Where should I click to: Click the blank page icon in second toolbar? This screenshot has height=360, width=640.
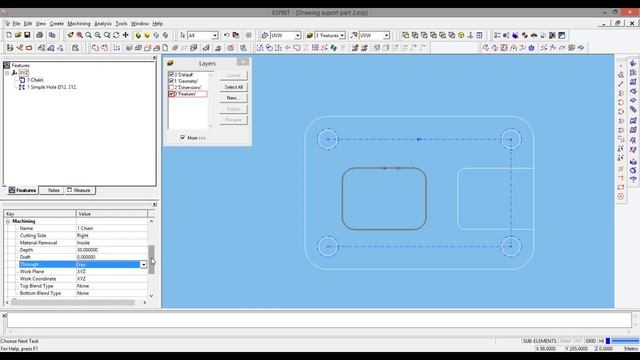click(165, 48)
